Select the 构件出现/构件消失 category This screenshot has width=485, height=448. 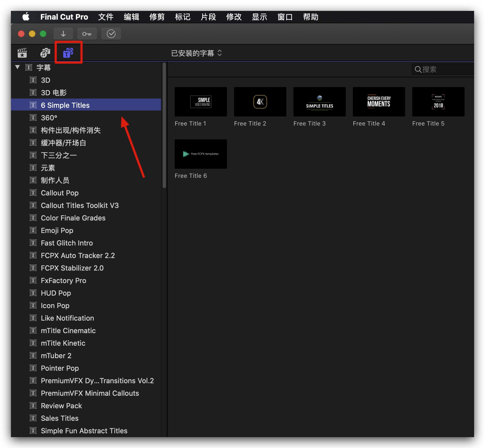pyautogui.click(x=86, y=130)
